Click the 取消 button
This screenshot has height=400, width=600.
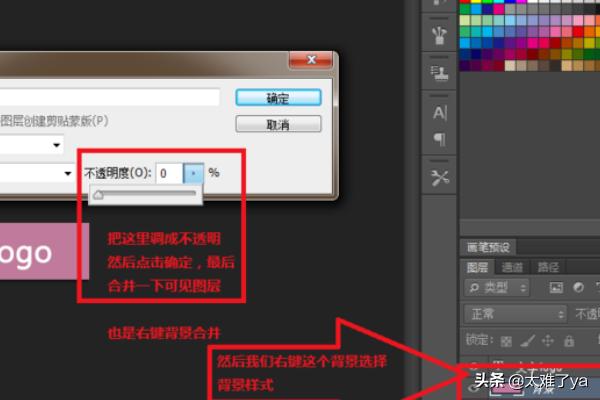(278, 124)
